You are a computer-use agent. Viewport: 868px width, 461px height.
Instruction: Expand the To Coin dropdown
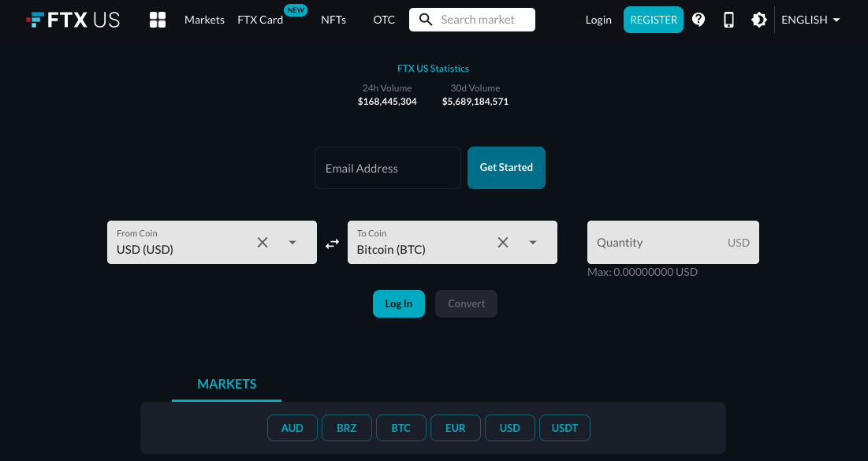533,242
